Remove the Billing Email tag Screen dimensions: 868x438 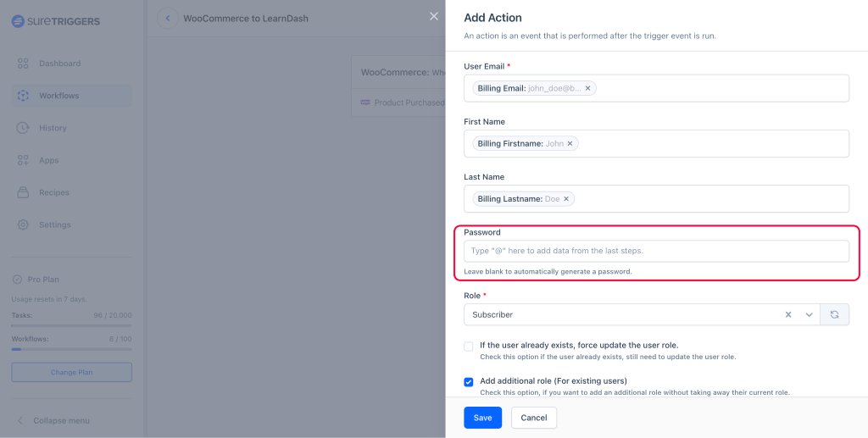[588, 88]
